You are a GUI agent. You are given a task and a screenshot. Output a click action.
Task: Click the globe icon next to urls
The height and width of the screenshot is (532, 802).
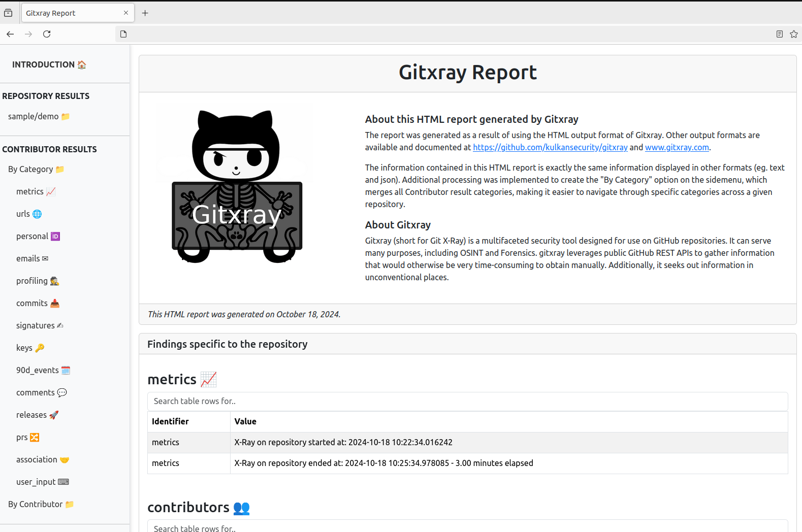(37, 214)
